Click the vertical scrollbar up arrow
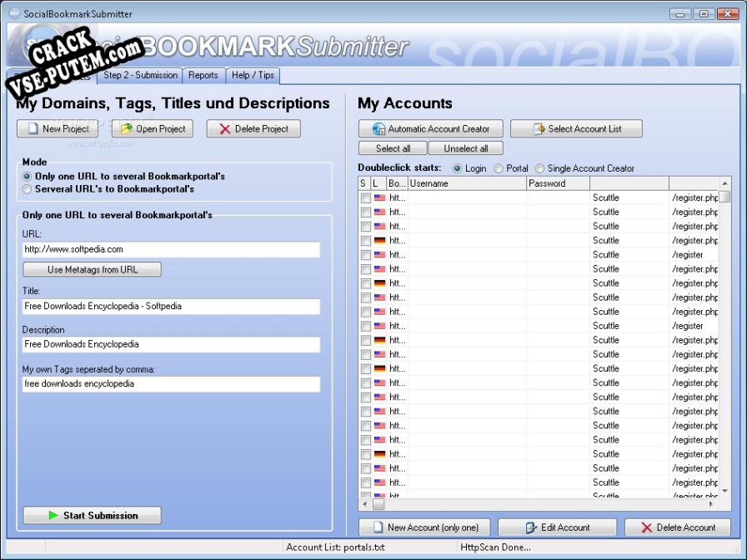Image resolution: width=747 pixels, height=560 pixels. coord(724,183)
